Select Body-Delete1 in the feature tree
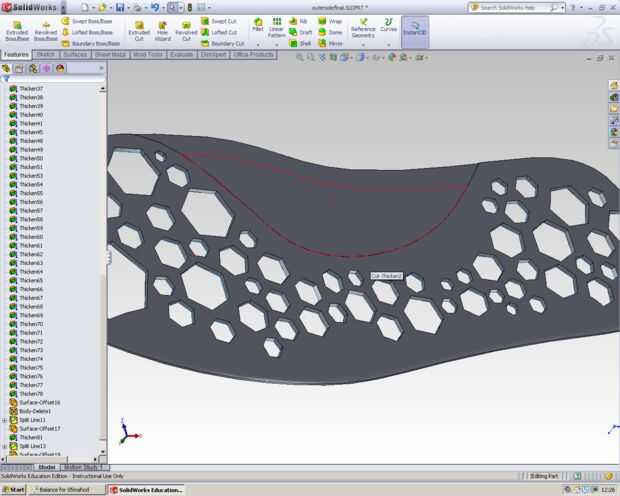 (x=34, y=411)
